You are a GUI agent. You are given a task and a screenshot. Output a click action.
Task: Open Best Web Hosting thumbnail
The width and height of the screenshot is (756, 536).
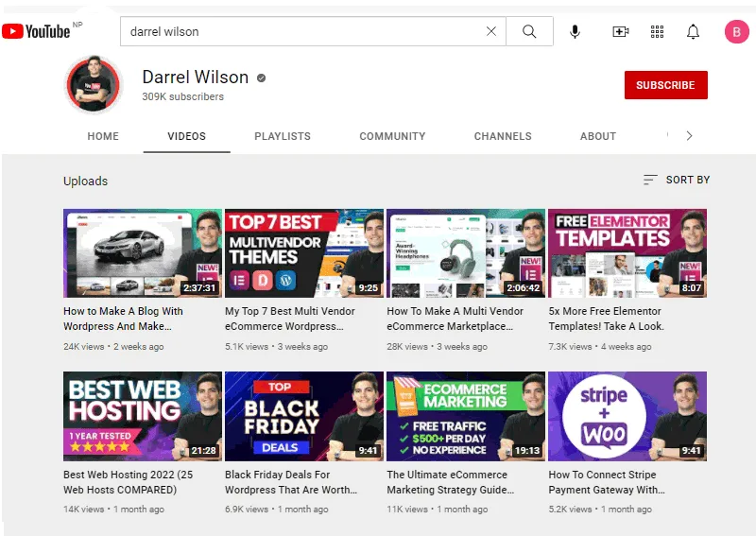coord(143,416)
